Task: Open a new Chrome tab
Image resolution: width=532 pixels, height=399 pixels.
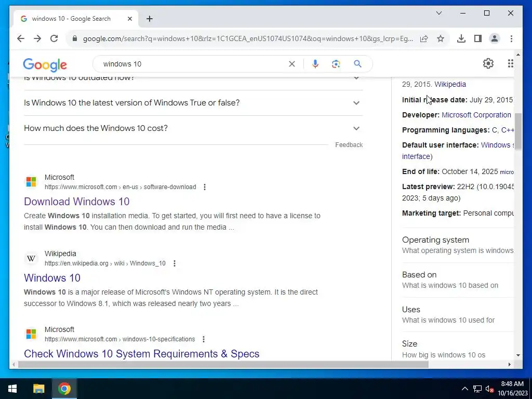Action: (150, 19)
